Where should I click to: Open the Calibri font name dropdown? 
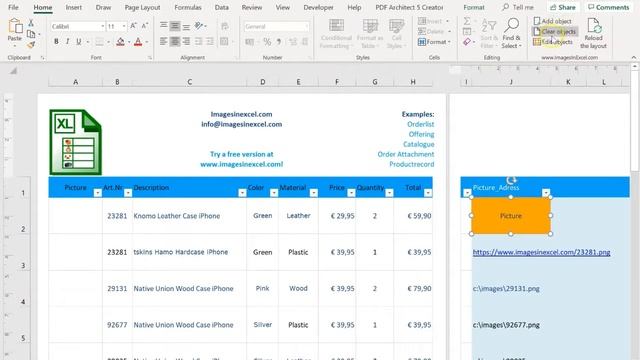pos(102,27)
